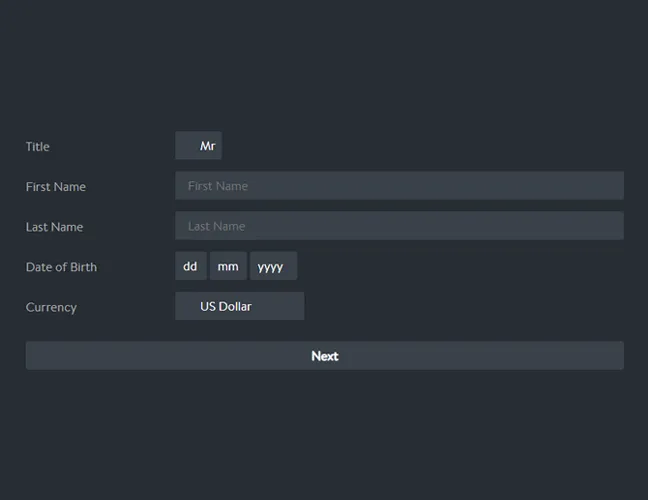Screen dimensions: 648x500
Task: Click the Currency label text
Action: (51, 307)
